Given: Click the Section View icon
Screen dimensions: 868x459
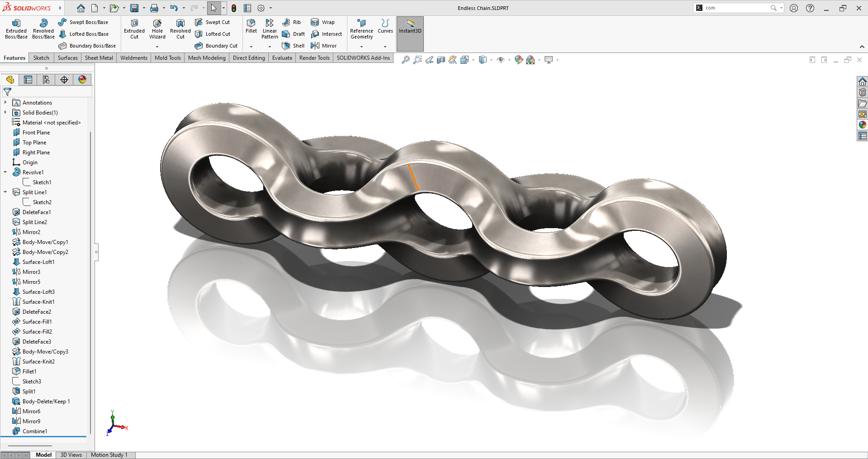Looking at the screenshot, I should coord(441,60).
